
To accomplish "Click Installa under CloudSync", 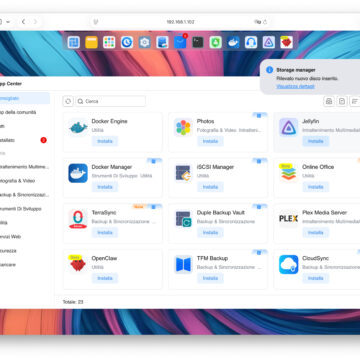I will click(315, 278).
